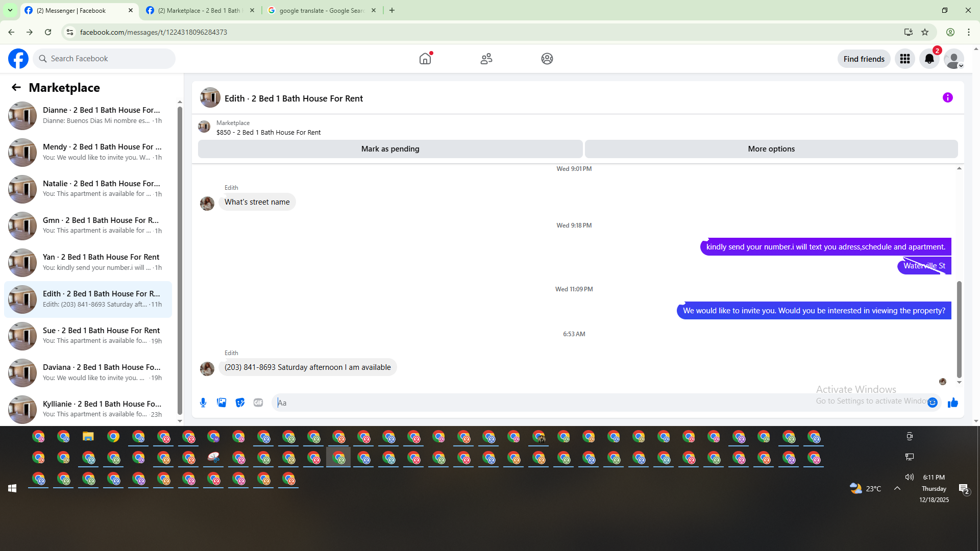The image size is (980, 551).
Task: Open the Chrome three-dot menu
Action: (x=969, y=32)
